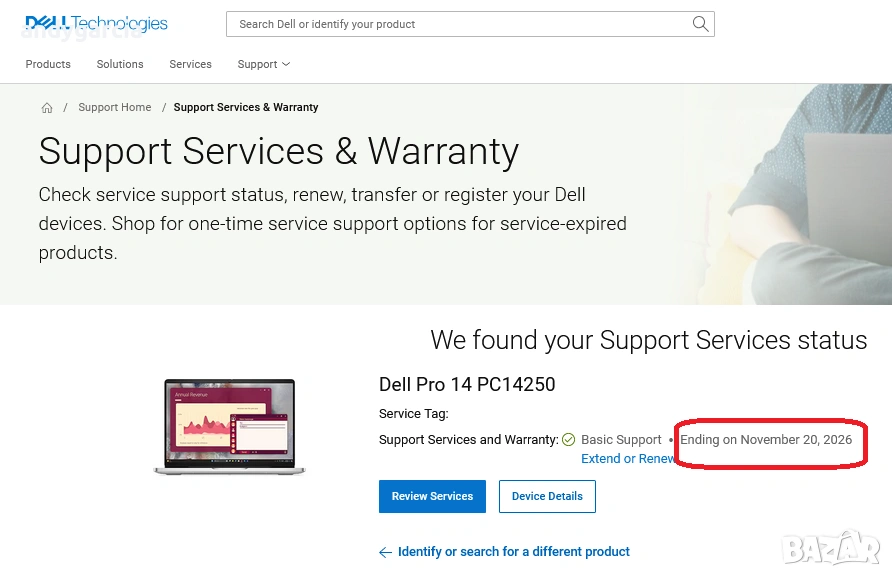892x577 pixels.
Task: Open the Products menu
Action: coord(48,64)
